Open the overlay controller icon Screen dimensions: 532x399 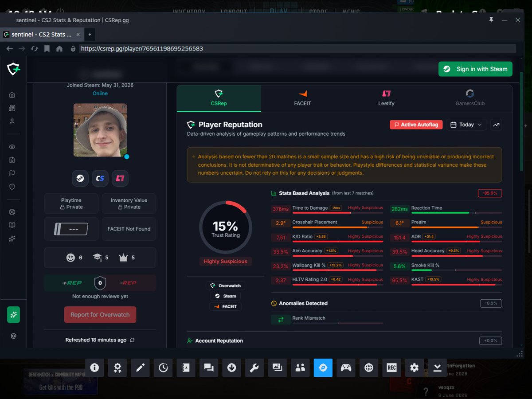[346, 368]
